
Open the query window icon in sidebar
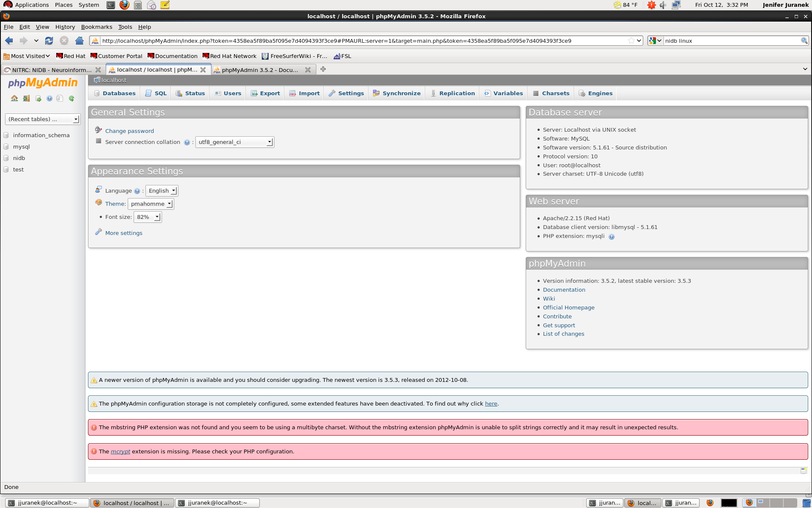click(x=38, y=99)
